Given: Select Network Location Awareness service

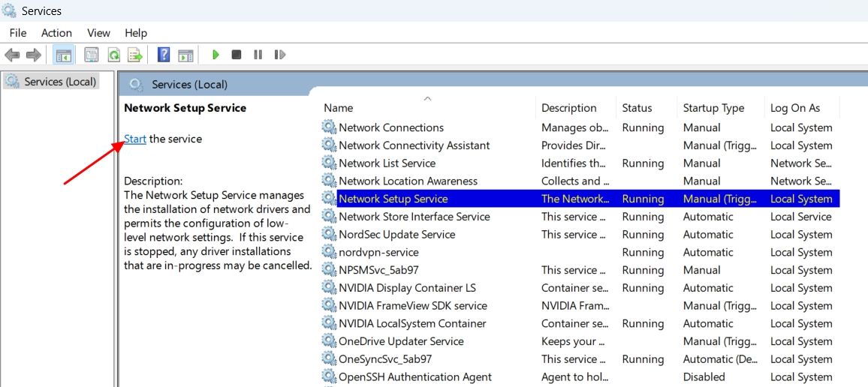Looking at the screenshot, I should coord(580,181).
